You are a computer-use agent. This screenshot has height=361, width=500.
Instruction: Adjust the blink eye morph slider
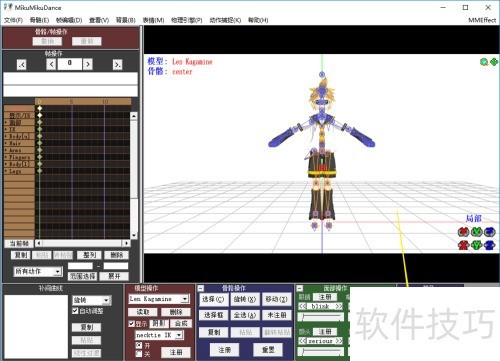coord(321,317)
